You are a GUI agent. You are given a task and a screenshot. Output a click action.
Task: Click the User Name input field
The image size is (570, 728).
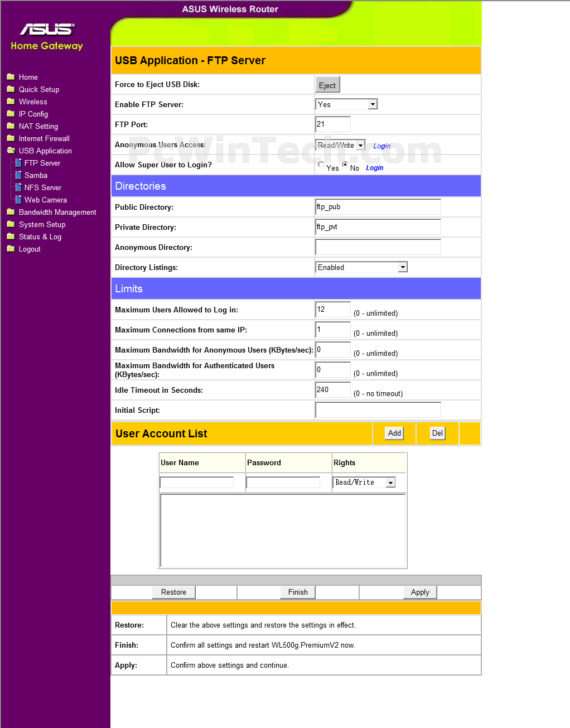click(x=197, y=483)
